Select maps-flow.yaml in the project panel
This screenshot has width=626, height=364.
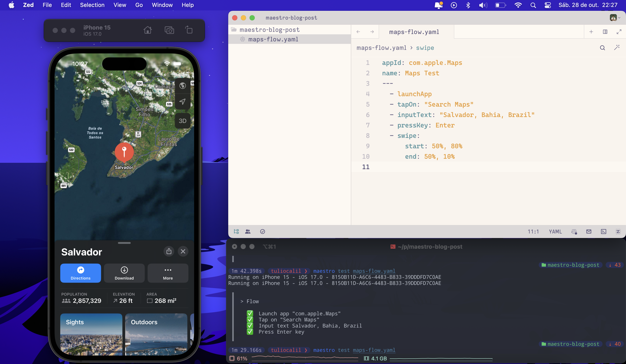pyautogui.click(x=290, y=39)
